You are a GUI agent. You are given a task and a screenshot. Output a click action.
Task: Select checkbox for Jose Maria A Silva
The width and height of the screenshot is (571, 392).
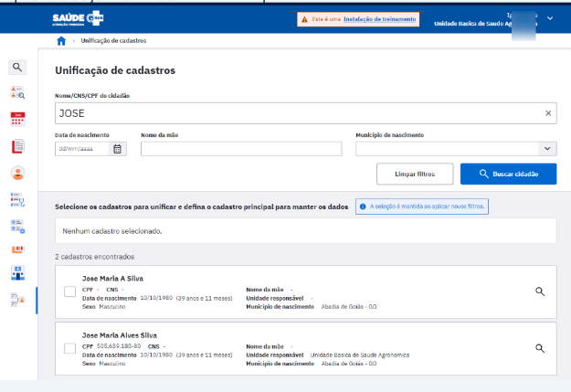(70, 291)
